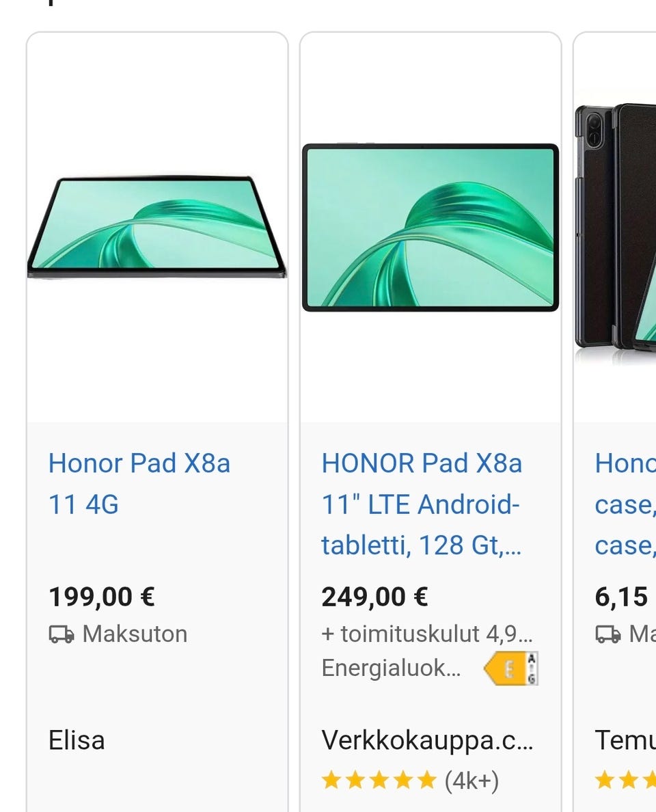
Task: Click the Elisa seller name
Action: 77,740
